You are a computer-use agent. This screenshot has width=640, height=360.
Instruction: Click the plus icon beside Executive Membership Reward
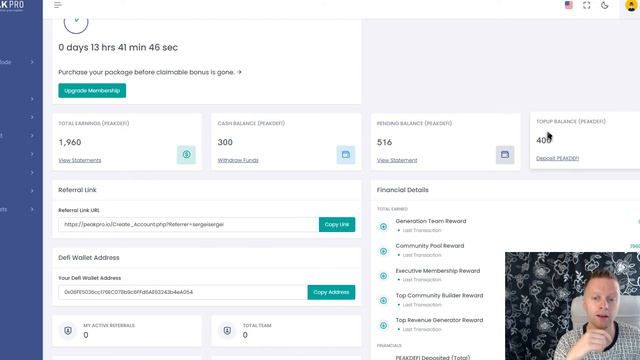click(383, 276)
